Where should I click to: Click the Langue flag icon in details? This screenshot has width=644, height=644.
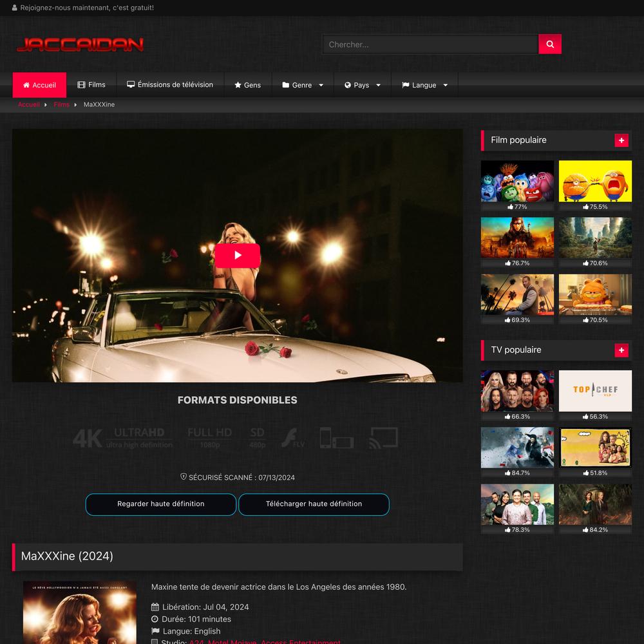pos(155,631)
